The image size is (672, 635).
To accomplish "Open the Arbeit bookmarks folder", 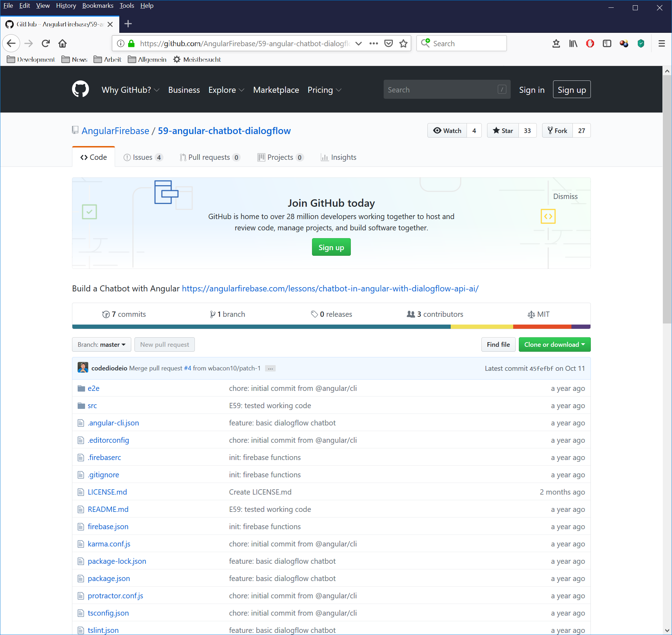I will [107, 59].
